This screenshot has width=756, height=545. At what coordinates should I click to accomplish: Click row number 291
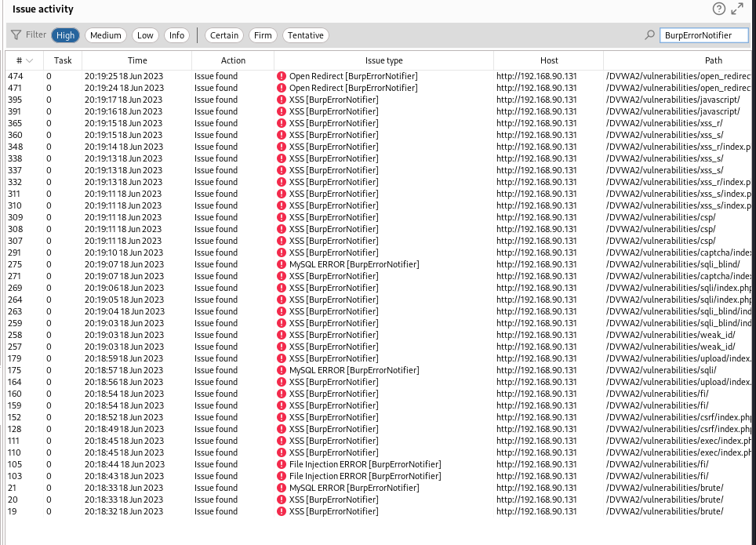(x=14, y=253)
